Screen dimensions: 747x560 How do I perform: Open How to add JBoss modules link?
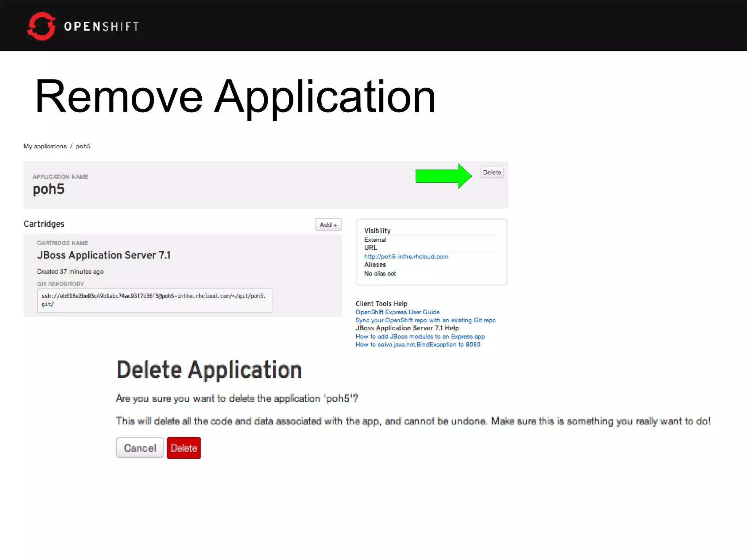(420, 337)
